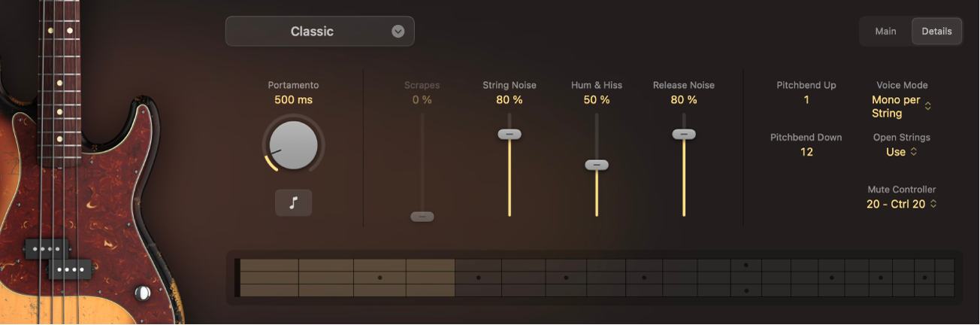The height and width of the screenshot is (325, 980).
Task: Click the Portamento knob
Action: tap(293, 146)
